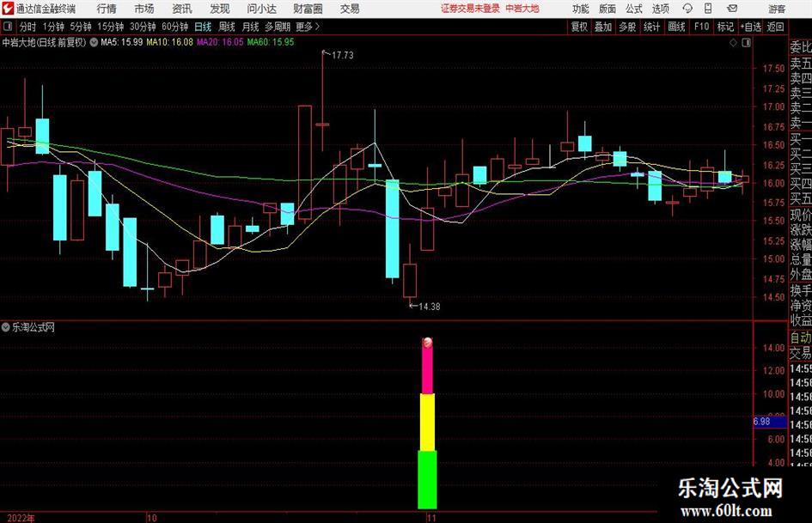This screenshot has width=812, height=523.
Task: Click the 2022年 date axis label
Action: click(x=21, y=518)
